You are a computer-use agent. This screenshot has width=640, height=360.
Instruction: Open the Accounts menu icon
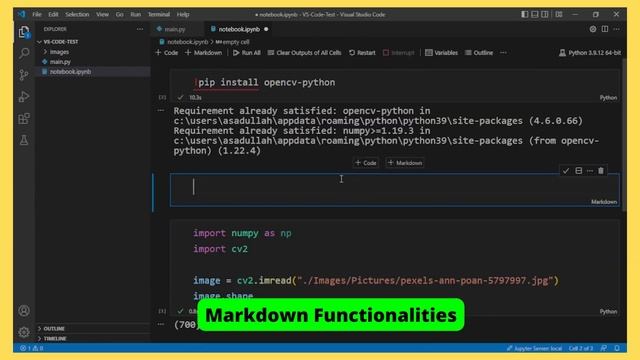(24, 311)
